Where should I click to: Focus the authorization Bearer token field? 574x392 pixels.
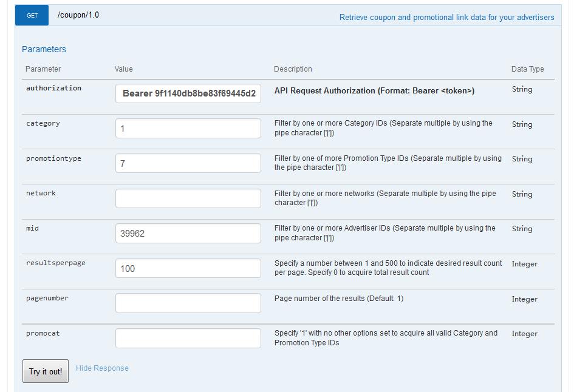pyautogui.click(x=188, y=93)
